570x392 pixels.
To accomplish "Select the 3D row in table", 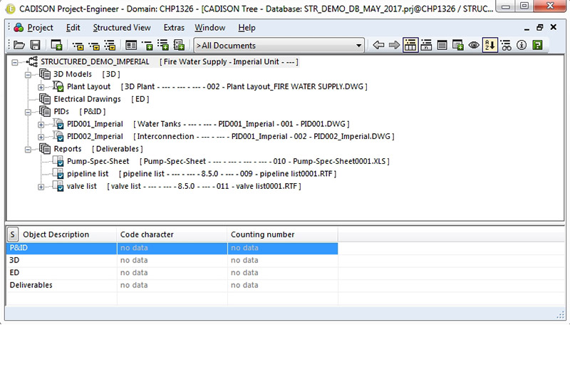I will pyautogui.click(x=172, y=260).
